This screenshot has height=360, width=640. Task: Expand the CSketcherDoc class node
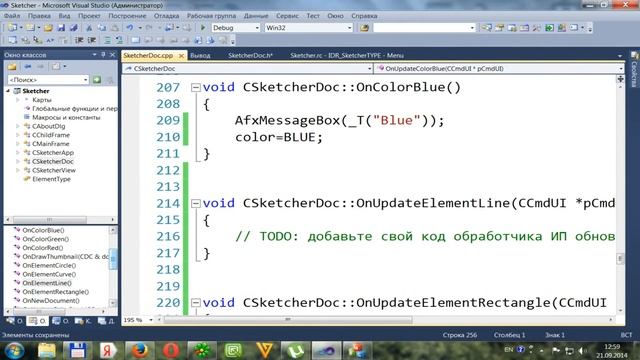click(18, 161)
